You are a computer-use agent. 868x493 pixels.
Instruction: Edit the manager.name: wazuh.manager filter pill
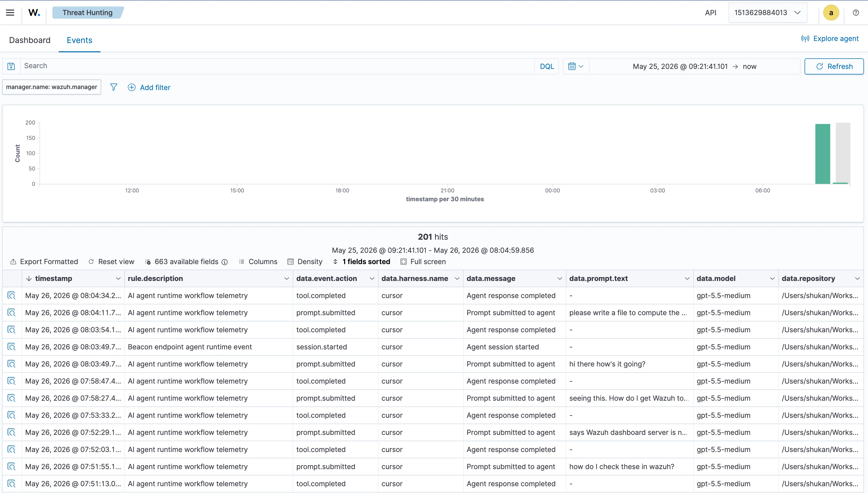click(x=52, y=87)
